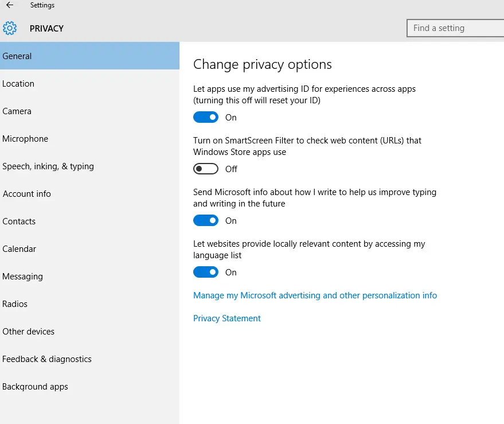504x424 pixels.
Task: Enable the SmartScreen Filter toggle
Action: pos(206,169)
